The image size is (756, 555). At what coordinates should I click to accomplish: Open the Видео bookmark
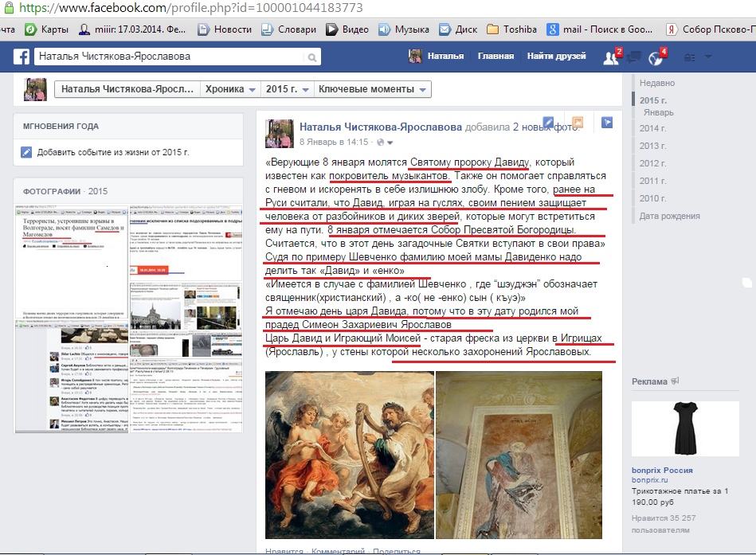click(x=347, y=29)
